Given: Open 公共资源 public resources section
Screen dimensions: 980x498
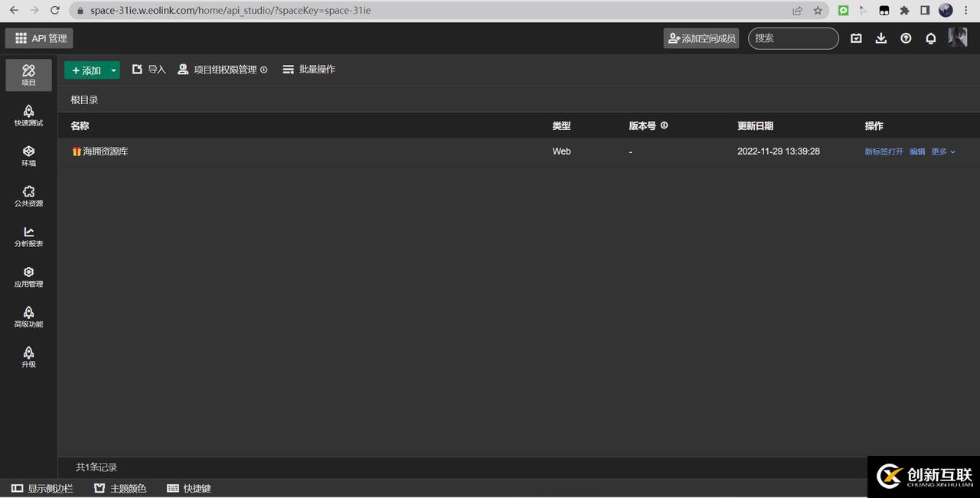Looking at the screenshot, I should point(28,197).
